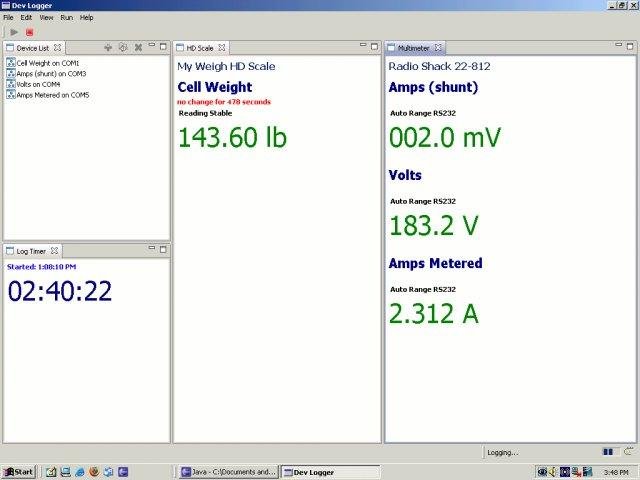Click the volume speaker tray icon

pos(553,472)
